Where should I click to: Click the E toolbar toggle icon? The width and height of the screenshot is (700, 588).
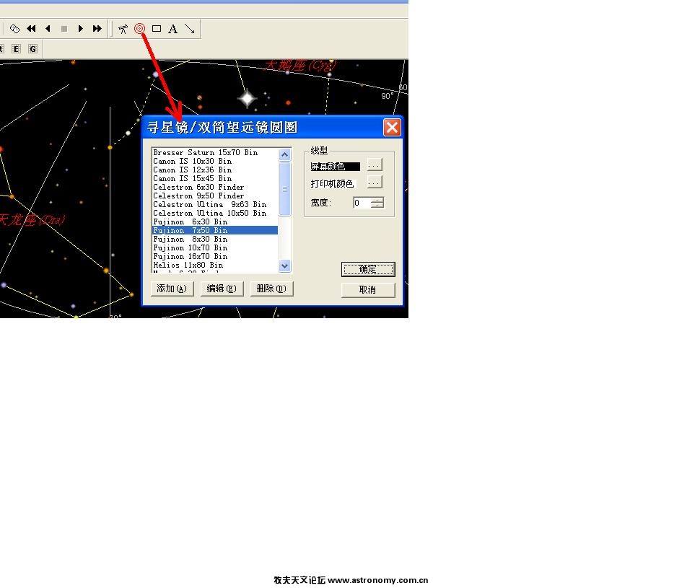17,48
